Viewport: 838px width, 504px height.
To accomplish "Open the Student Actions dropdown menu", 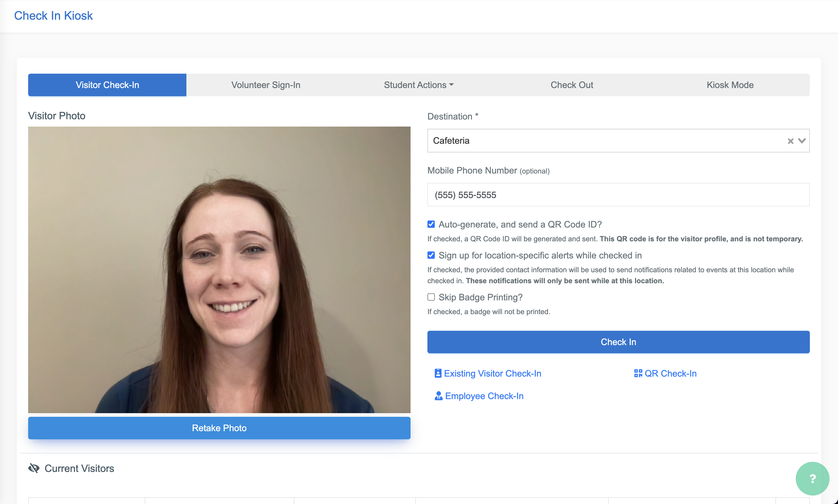I will click(418, 85).
